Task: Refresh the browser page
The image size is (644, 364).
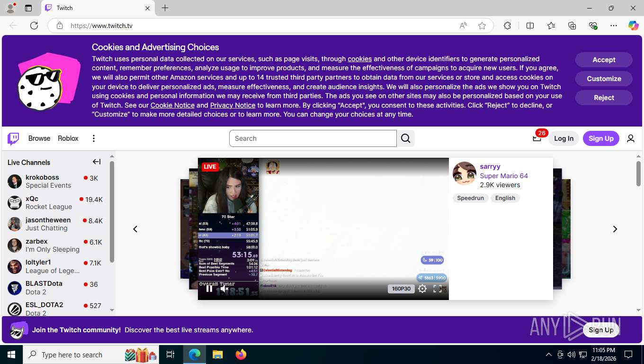Action: [x=34, y=26]
